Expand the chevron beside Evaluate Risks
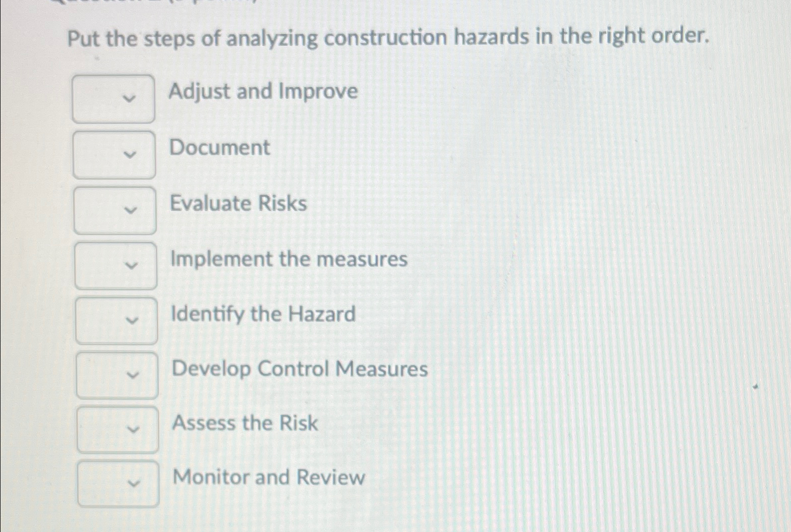 pos(131,210)
